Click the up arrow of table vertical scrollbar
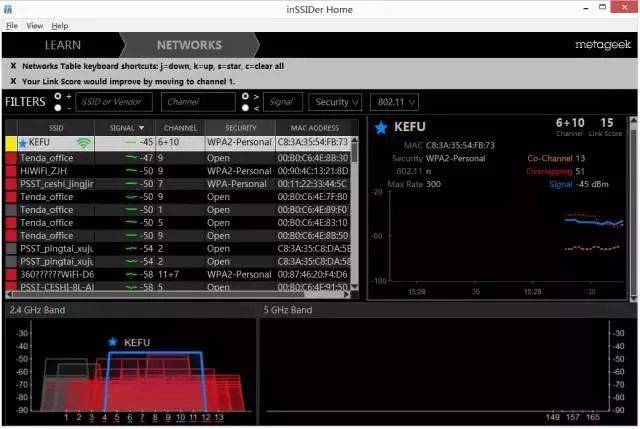Image resolution: width=640 pixels, height=429 pixels. (x=355, y=140)
